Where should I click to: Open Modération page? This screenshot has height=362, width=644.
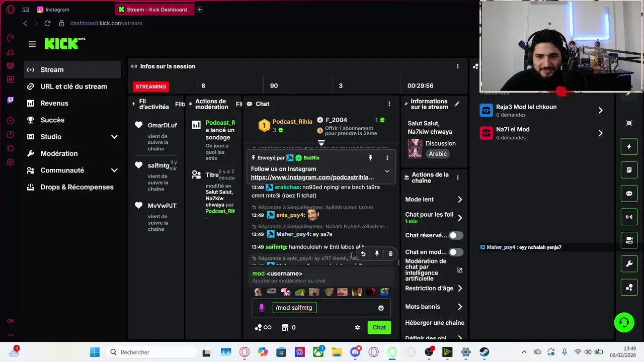(x=72, y=153)
